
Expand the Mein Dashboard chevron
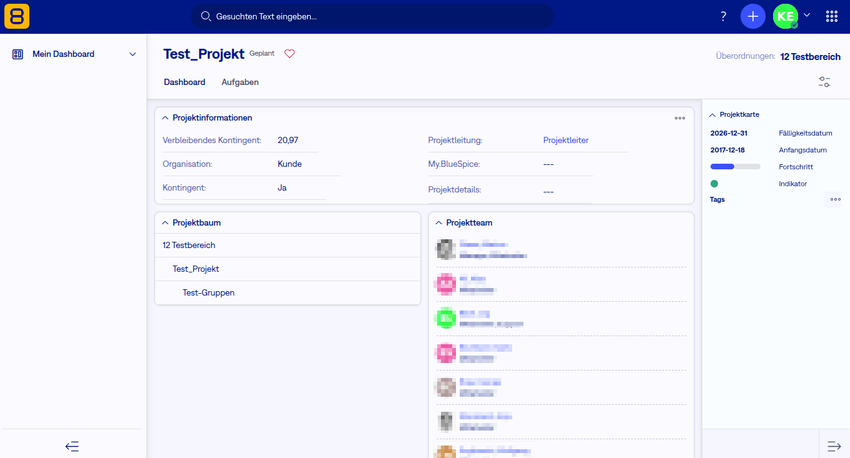[x=132, y=54]
